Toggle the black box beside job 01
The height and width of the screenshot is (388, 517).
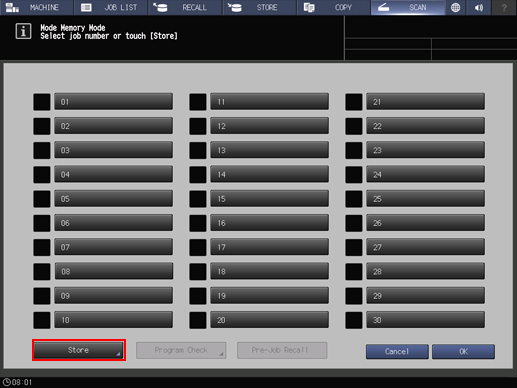[42, 102]
